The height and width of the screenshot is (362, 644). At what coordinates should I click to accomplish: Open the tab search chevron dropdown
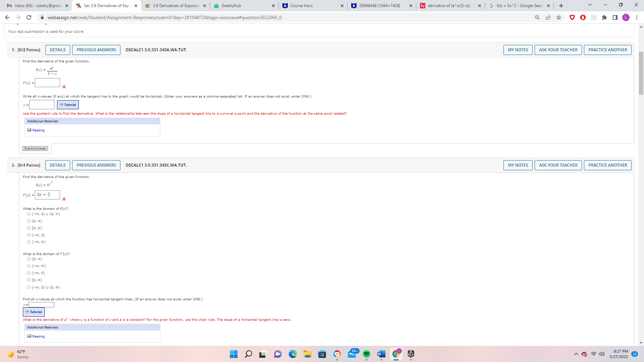click(x=590, y=5)
